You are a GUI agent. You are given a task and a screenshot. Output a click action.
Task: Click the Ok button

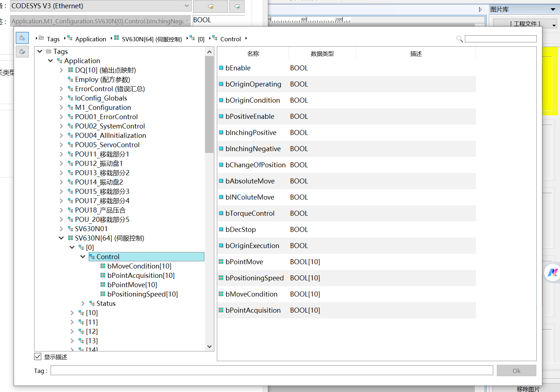point(516,370)
